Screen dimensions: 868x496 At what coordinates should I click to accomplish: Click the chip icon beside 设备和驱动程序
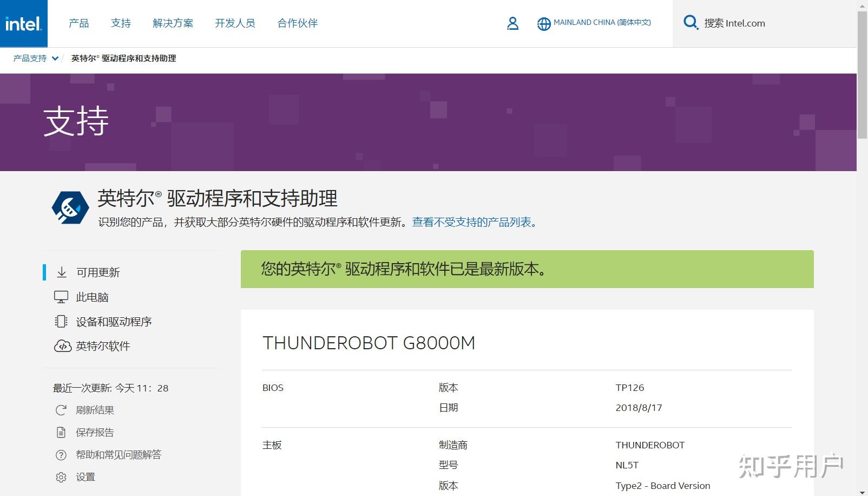coord(61,322)
